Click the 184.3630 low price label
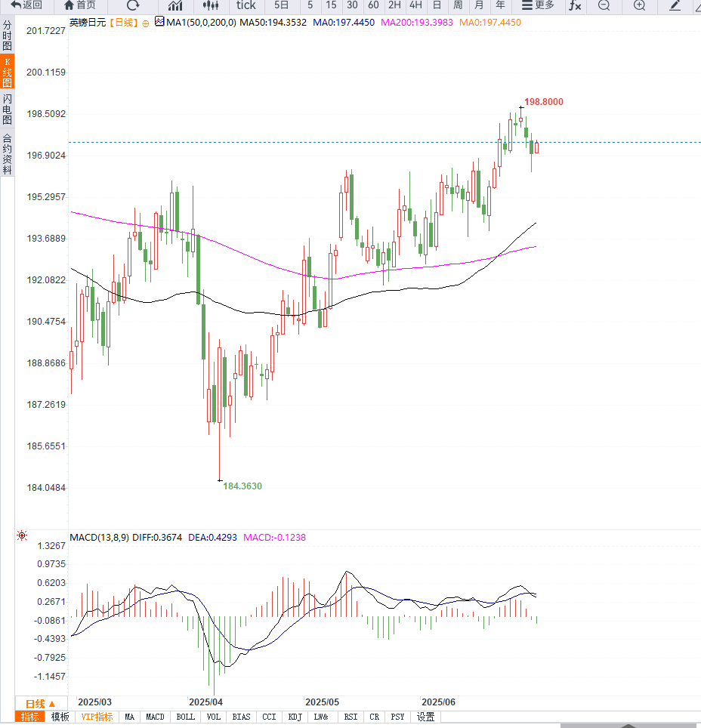Image resolution: width=701 pixels, height=728 pixels. (x=242, y=486)
